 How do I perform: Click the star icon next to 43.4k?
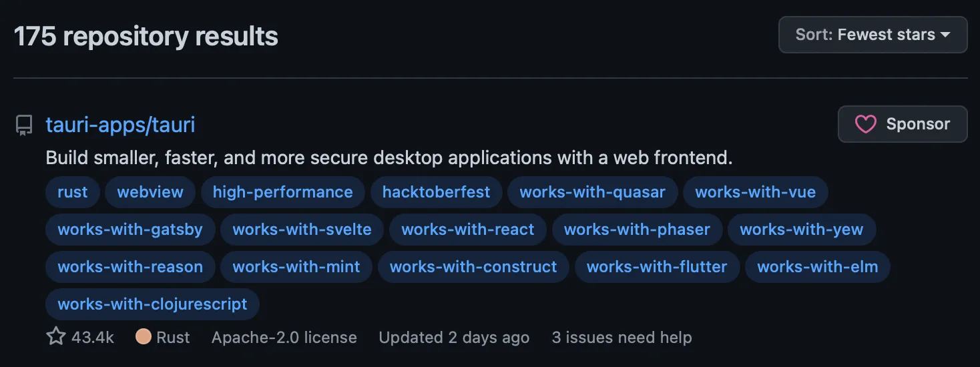pyautogui.click(x=56, y=337)
